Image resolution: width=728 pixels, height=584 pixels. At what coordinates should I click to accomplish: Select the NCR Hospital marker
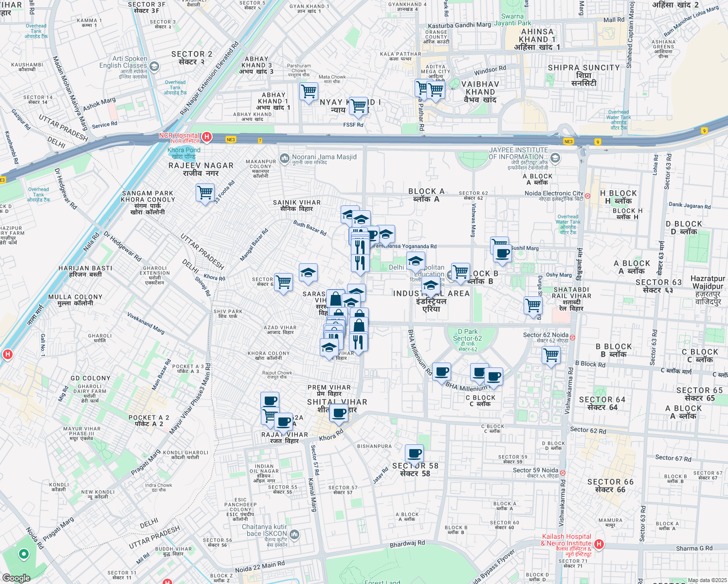pyautogui.click(x=208, y=137)
